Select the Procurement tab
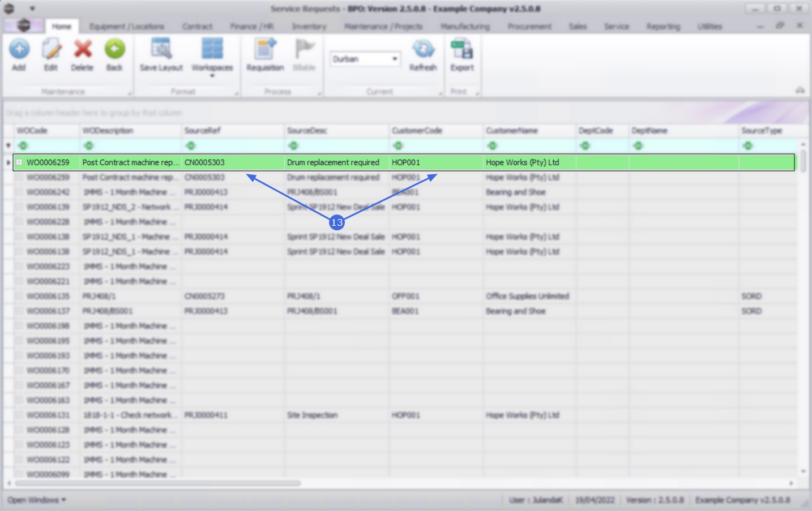This screenshot has width=812, height=511. click(529, 27)
